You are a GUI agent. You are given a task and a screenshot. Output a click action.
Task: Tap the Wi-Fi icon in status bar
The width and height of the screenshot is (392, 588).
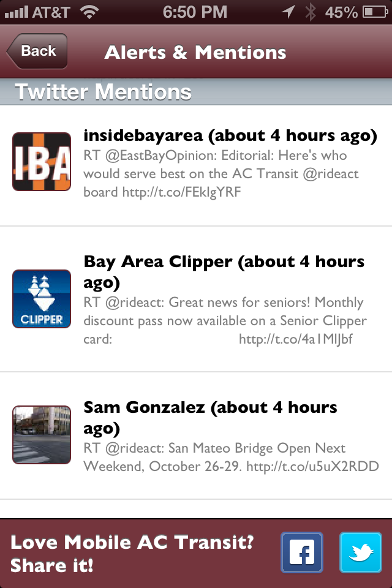coord(89,12)
